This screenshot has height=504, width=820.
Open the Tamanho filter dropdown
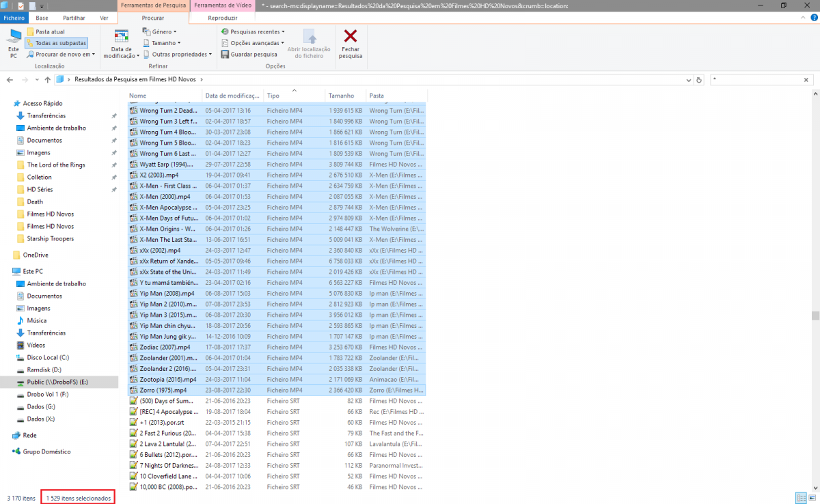[161, 43]
